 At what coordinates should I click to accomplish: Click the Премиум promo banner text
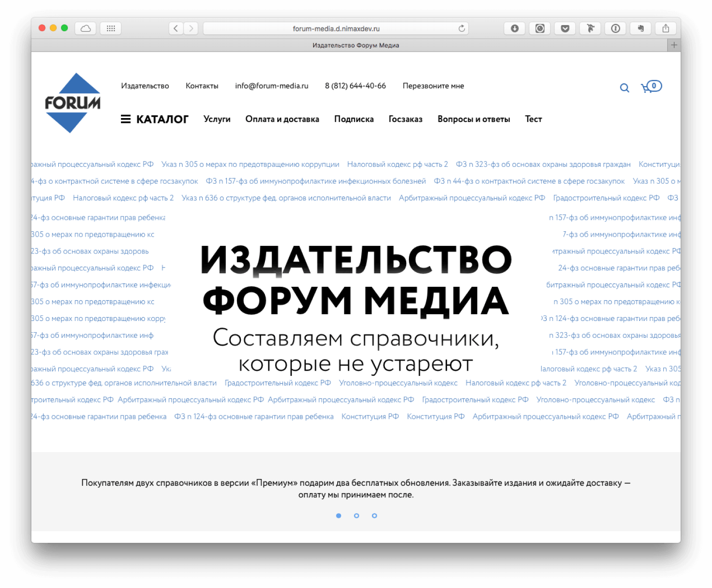coord(356,489)
